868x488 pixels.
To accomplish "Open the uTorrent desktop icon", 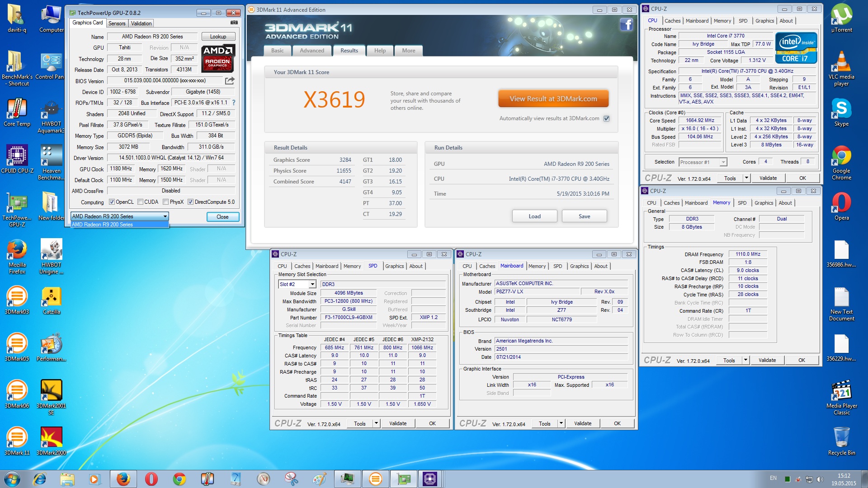I will click(841, 19).
